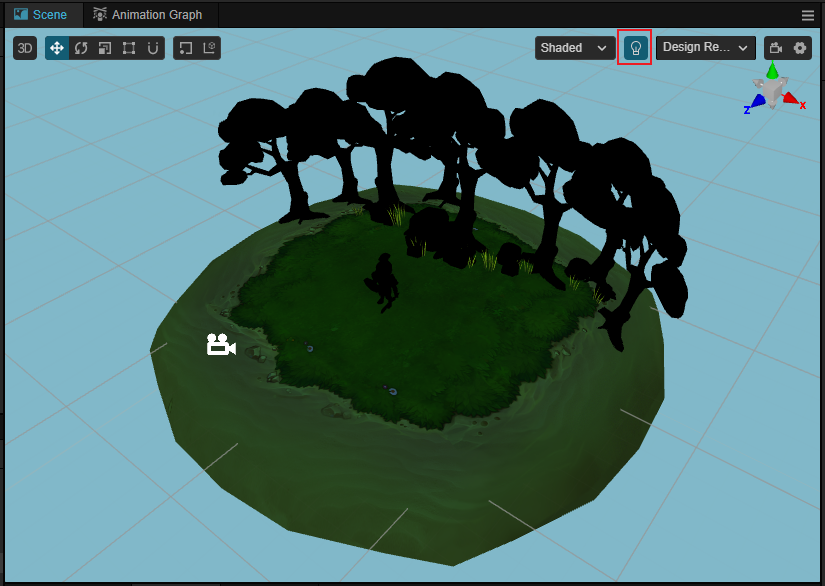
Task: Open the Shaded render mode dropdown
Action: (575, 48)
